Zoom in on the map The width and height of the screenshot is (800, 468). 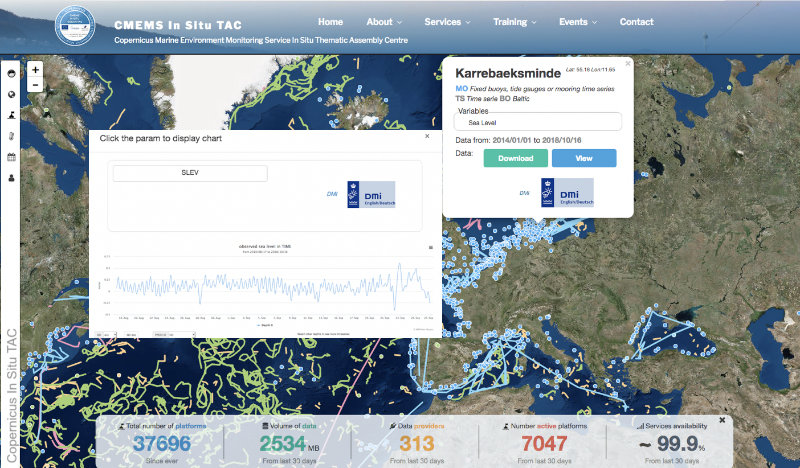point(35,69)
